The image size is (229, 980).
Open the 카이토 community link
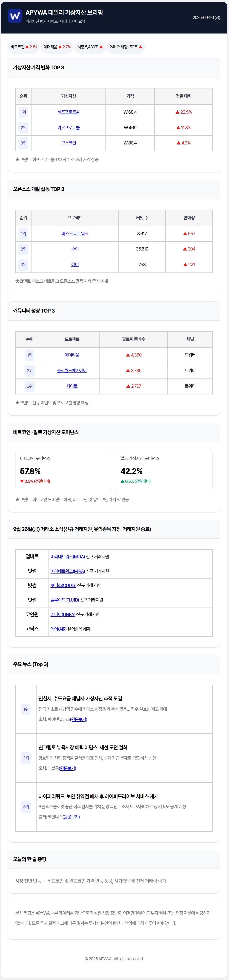(72, 386)
